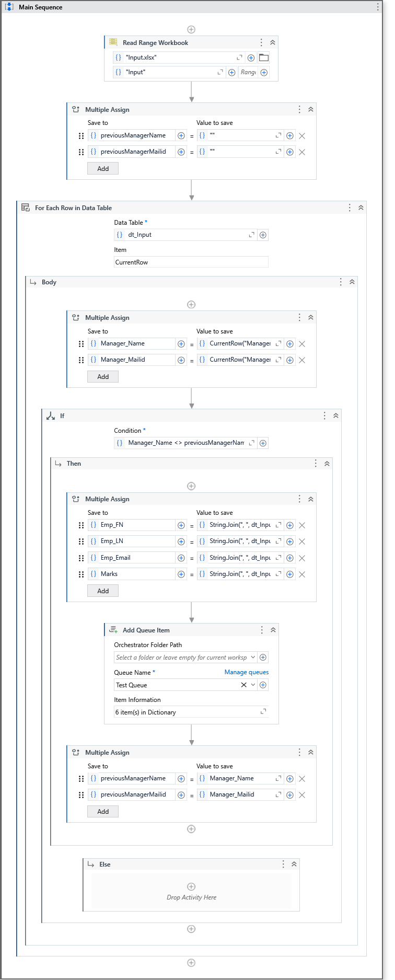The height and width of the screenshot is (980, 395).
Task: Click the three-dot menu on Read Range Workbook
Action: 262,43
